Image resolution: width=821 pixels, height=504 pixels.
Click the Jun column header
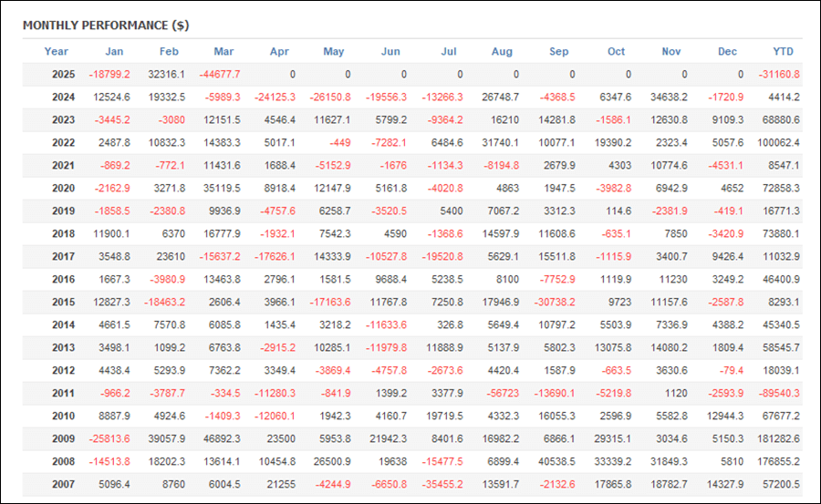390,51
